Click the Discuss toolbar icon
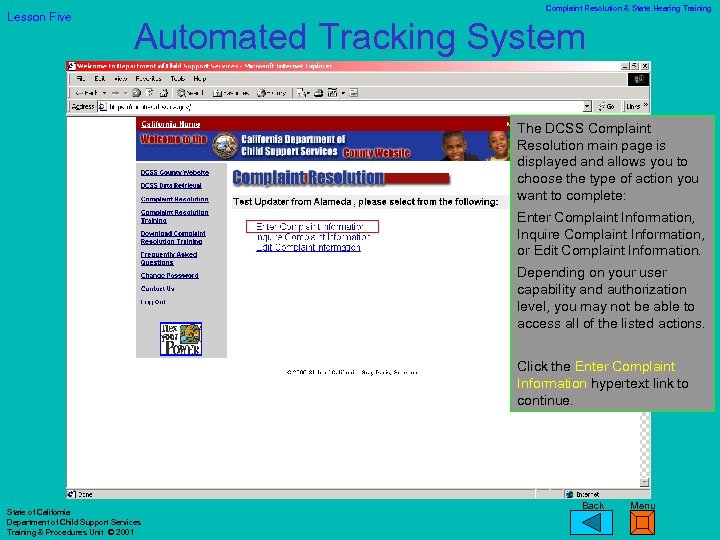Image resolution: width=720 pixels, height=540 pixels. (x=354, y=93)
